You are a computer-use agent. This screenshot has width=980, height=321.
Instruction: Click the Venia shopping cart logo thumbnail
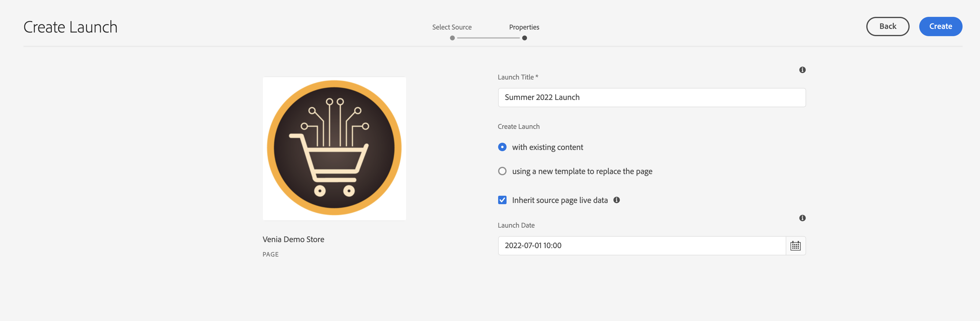334,148
